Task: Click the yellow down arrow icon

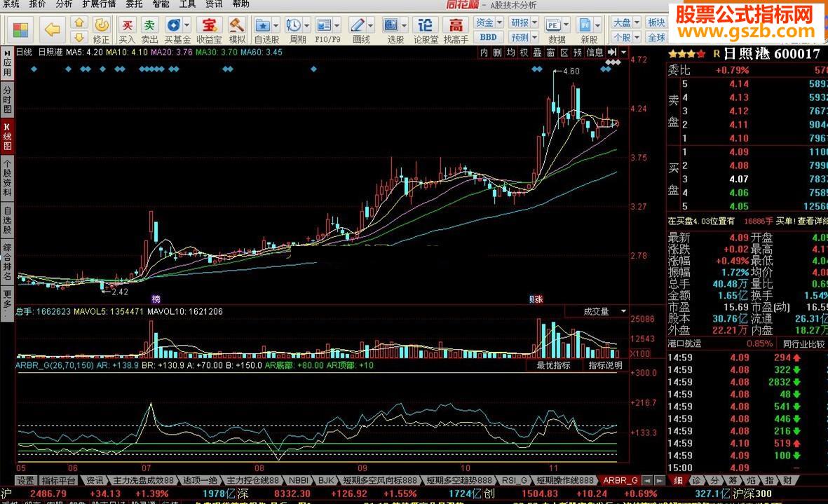Action: [x=79, y=37]
